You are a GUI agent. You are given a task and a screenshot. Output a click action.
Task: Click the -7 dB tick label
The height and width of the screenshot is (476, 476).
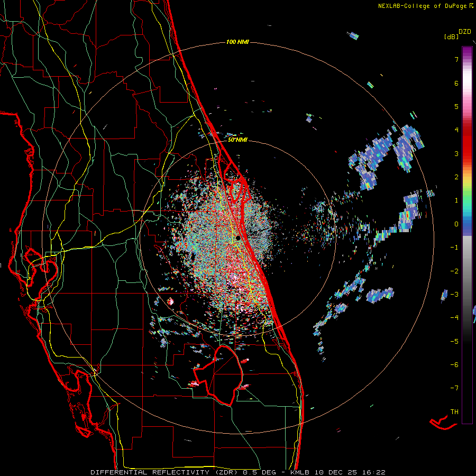454,388
